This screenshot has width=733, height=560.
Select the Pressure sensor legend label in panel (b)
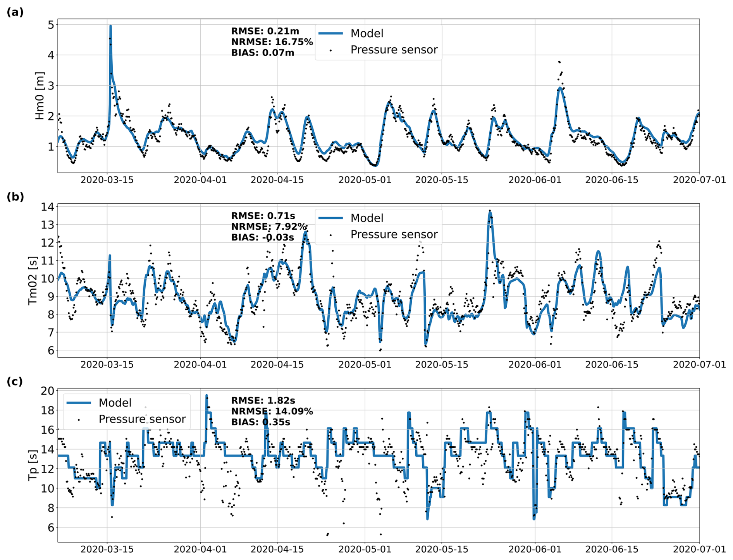tap(394, 235)
